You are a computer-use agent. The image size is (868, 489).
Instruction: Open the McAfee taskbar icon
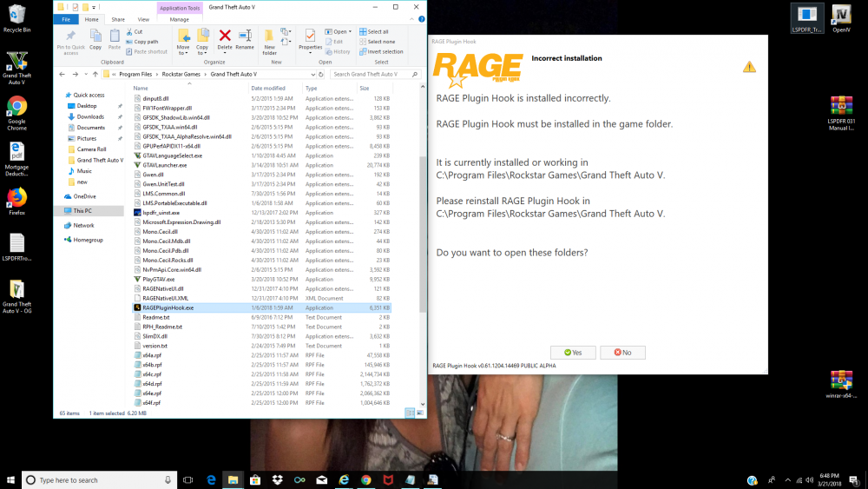pyautogui.click(x=388, y=480)
